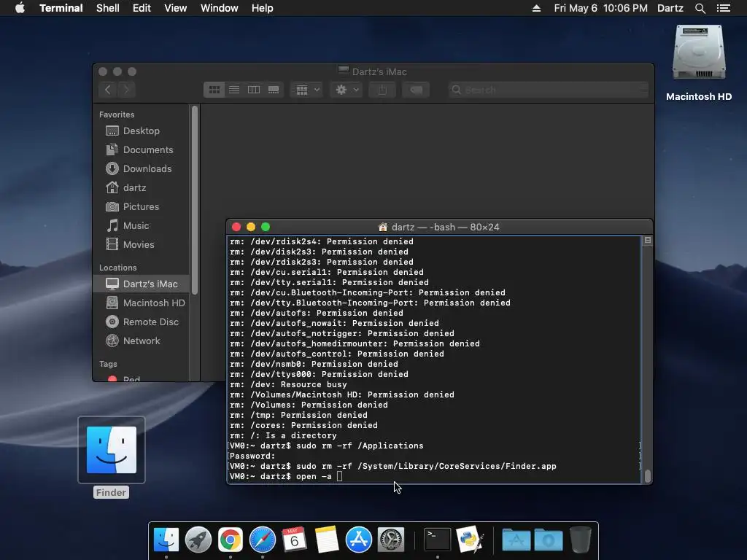Open Calendar icon in the Dock

[x=294, y=540]
